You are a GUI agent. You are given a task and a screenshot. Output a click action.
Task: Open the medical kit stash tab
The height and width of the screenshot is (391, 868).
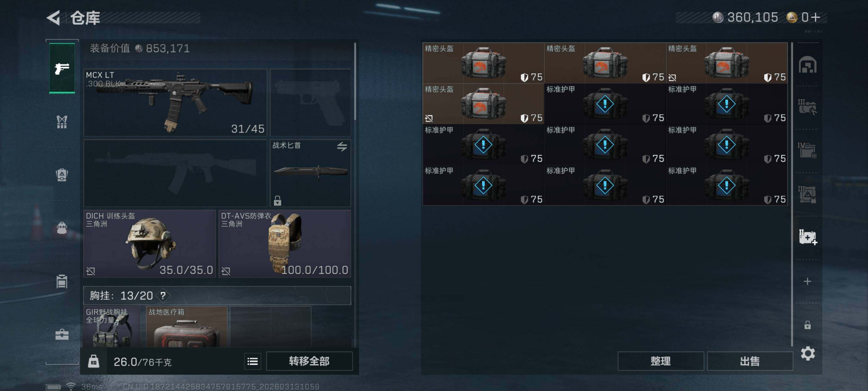coord(808,237)
